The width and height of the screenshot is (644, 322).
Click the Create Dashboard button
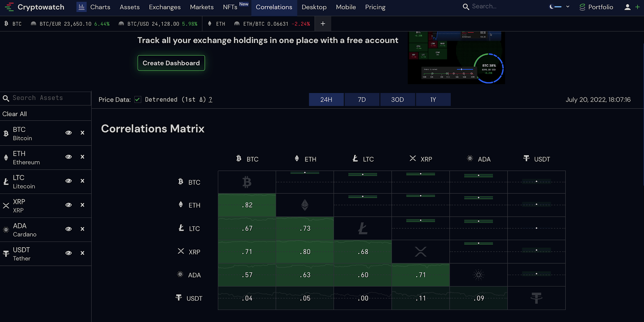[x=171, y=63]
